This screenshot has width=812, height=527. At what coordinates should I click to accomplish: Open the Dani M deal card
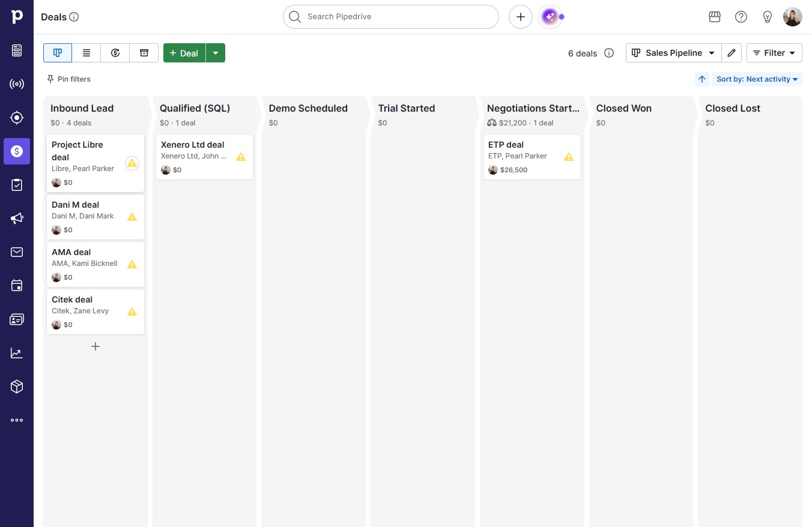click(95, 217)
